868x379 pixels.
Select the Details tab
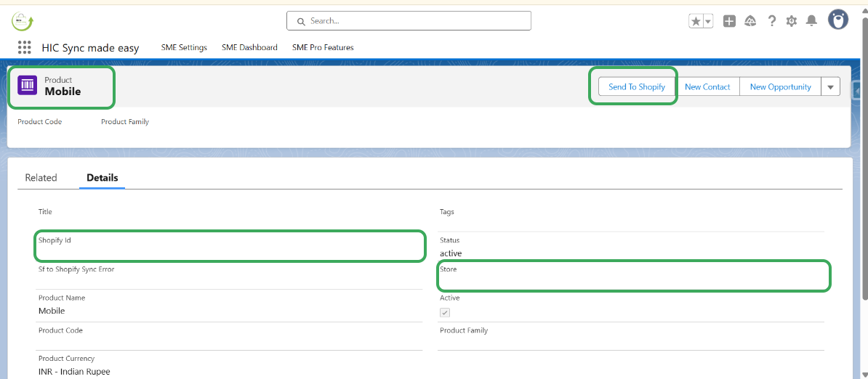[102, 177]
